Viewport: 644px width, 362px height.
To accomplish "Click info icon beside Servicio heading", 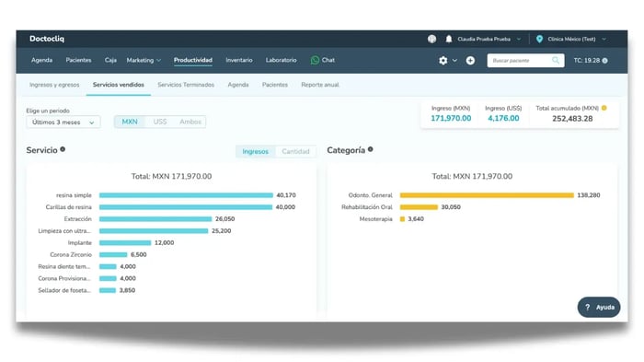I will (63, 149).
